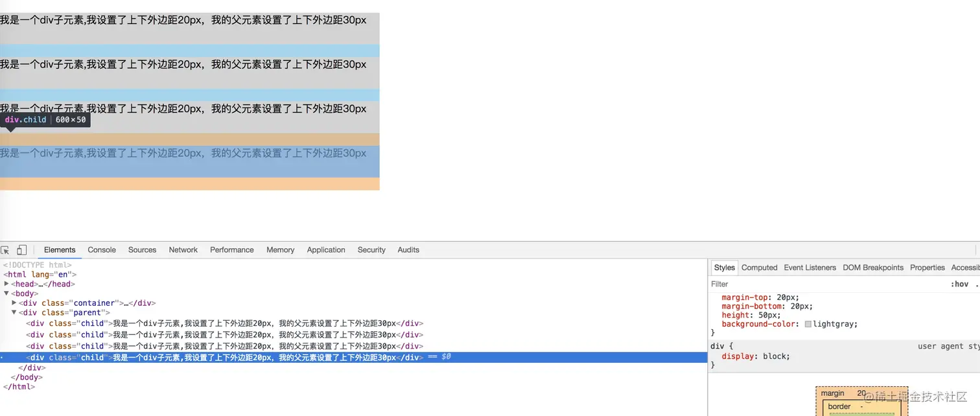The width and height of the screenshot is (980, 416).
Task: Select the Styles sidebar tab
Action: click(x=724, y=268)
